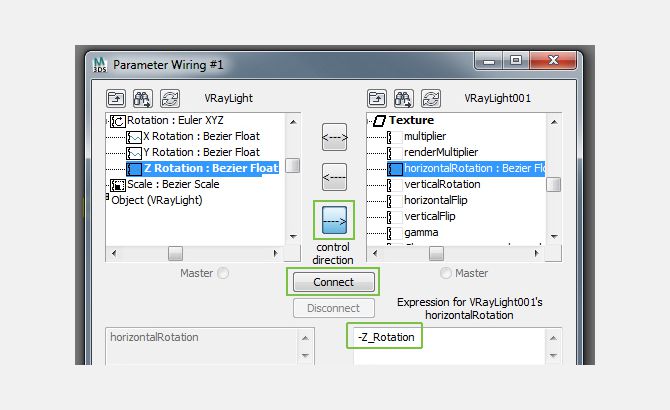Click icon beside verticalFlip parameter
The width and height of the screenshot is (670, 410).
(x=395, y=217)
